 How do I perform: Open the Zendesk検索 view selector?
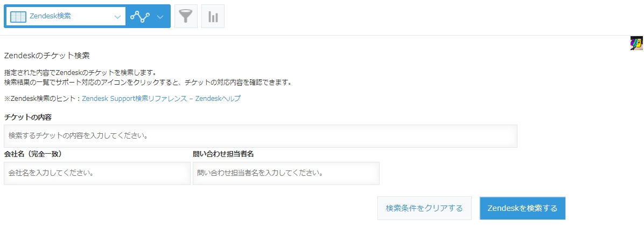point(66,17)
